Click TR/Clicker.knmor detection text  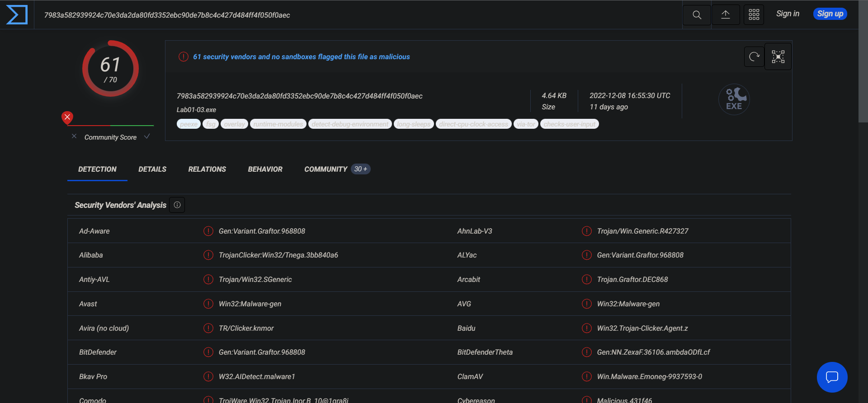[246, 328]
